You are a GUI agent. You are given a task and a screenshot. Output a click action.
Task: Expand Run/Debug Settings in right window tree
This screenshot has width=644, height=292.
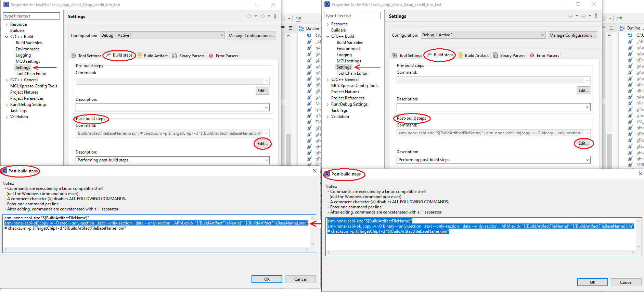pos(328,104)
